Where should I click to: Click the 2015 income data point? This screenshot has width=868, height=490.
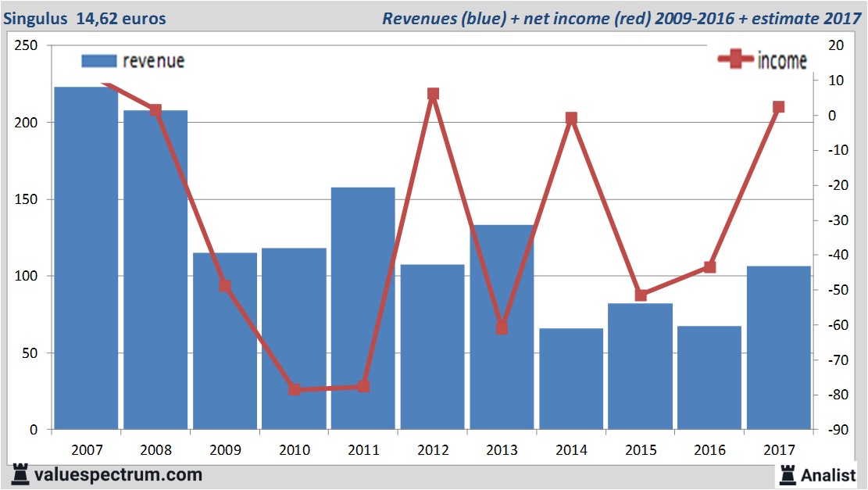click(x=641, y=295)
